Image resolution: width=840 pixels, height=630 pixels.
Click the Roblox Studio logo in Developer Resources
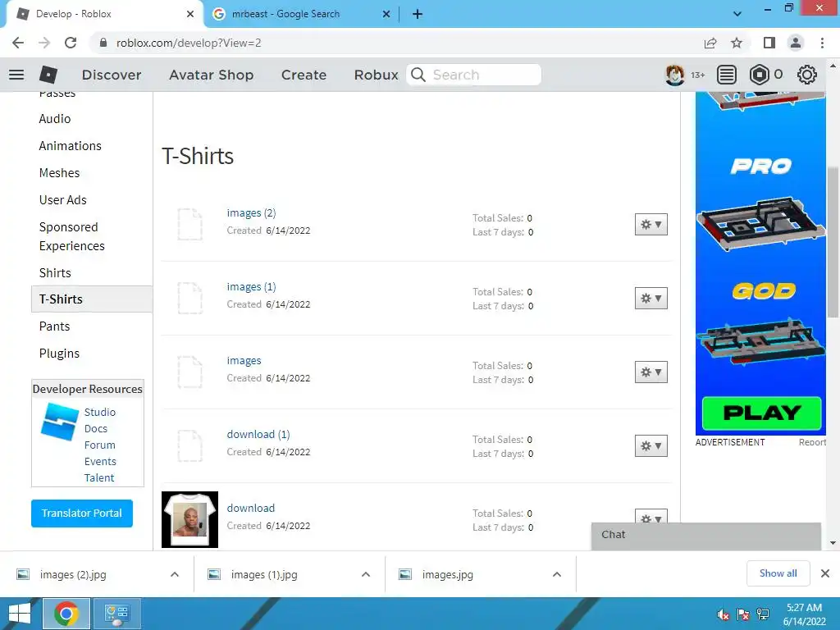pyautogui.click(x=59, y=421)
